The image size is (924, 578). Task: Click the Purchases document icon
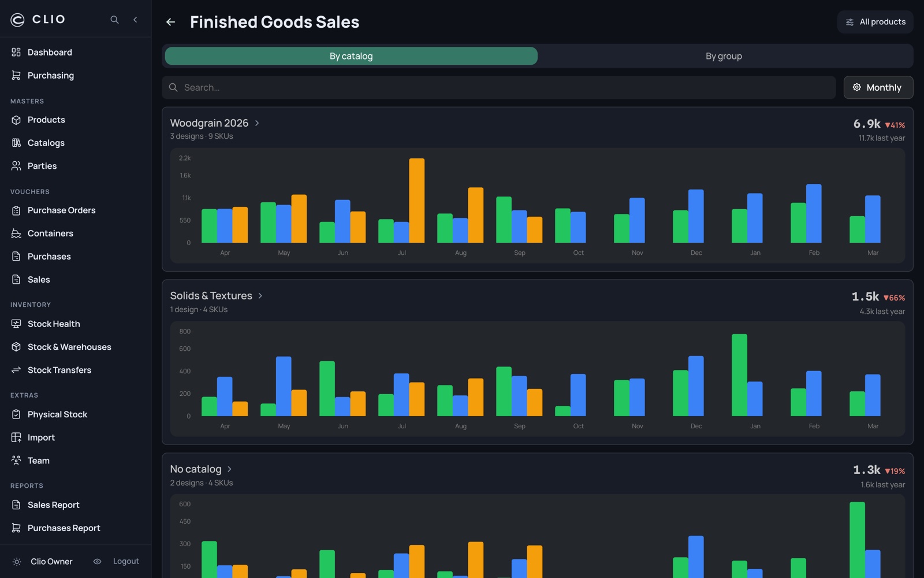pos(16,257)
